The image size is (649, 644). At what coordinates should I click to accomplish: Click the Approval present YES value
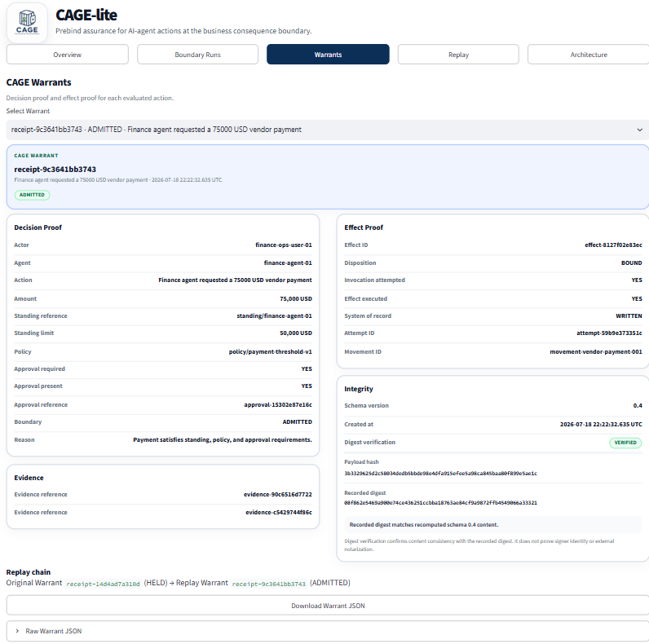coord(307,386)
